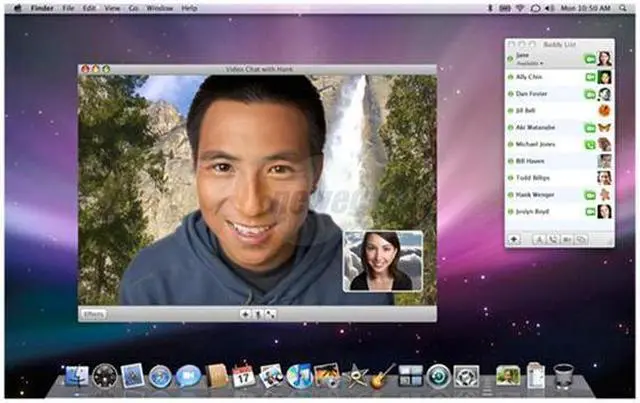Click Jane's profile picture in Buddy List

604,59
